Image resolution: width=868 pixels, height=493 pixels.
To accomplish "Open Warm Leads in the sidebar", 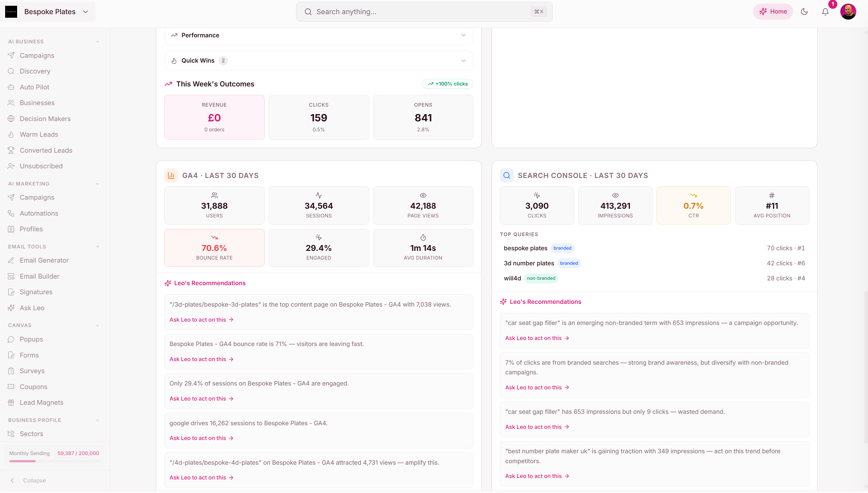I will coord(39,134).
